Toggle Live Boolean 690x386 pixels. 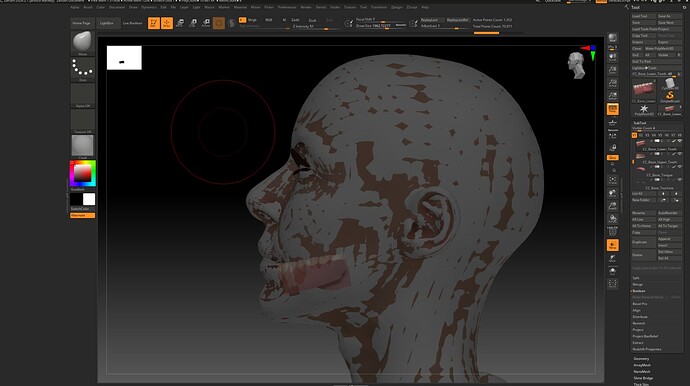[x=132, y=23]
